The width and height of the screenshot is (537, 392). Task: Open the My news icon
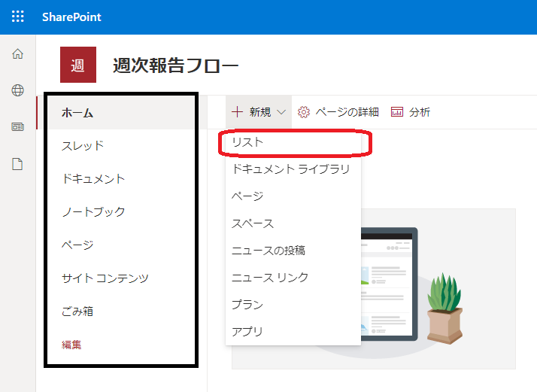(17, 127)
